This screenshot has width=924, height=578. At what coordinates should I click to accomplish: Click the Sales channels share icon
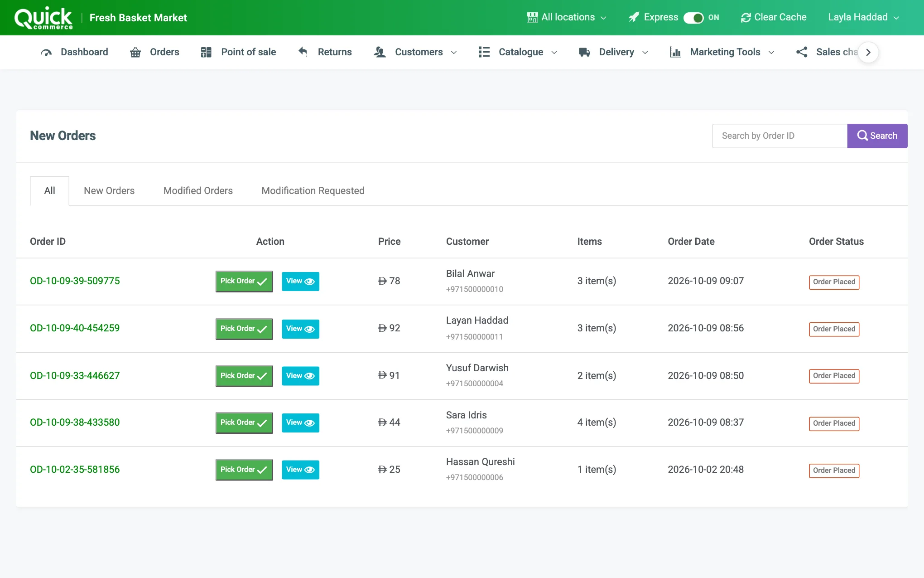(802, 52)
